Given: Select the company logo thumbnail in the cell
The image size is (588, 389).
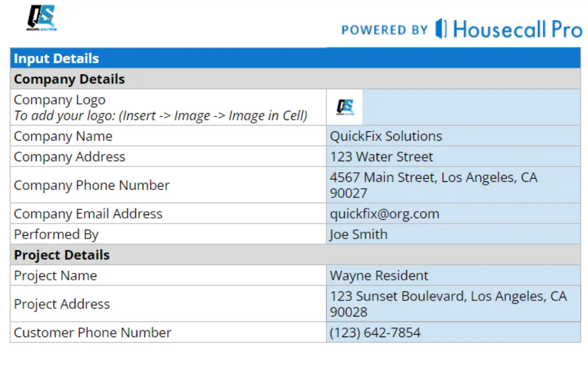Looking at the screenshot, I should 345,107.
